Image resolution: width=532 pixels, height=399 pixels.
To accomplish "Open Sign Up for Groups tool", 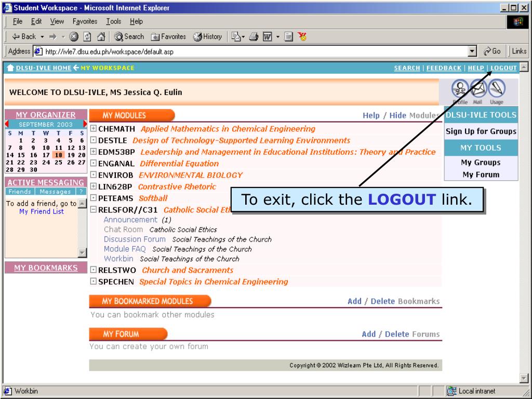I will tap(481, 131).
